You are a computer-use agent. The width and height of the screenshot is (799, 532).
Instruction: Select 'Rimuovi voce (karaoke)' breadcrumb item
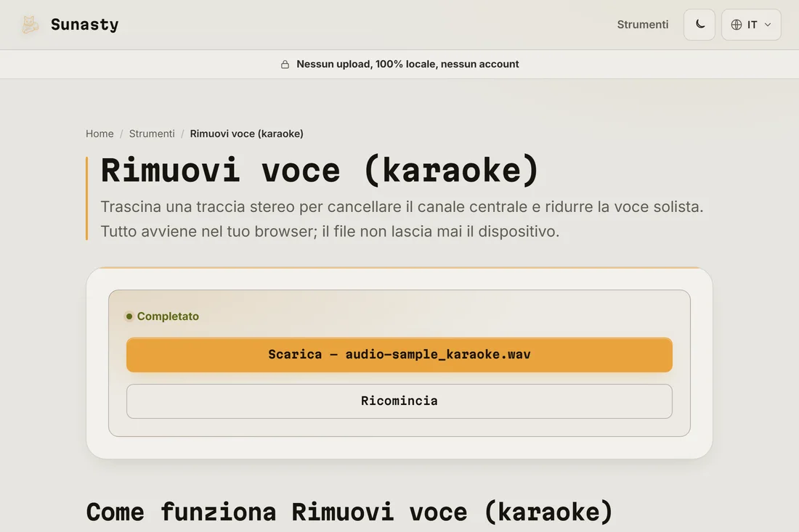coord(247,134)
